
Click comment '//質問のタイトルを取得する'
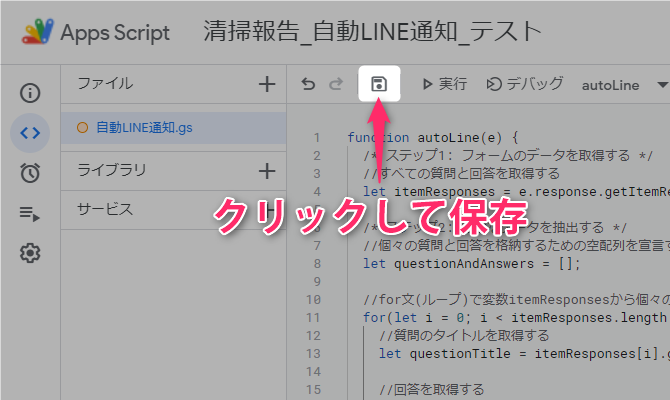[x=464, y=335]
